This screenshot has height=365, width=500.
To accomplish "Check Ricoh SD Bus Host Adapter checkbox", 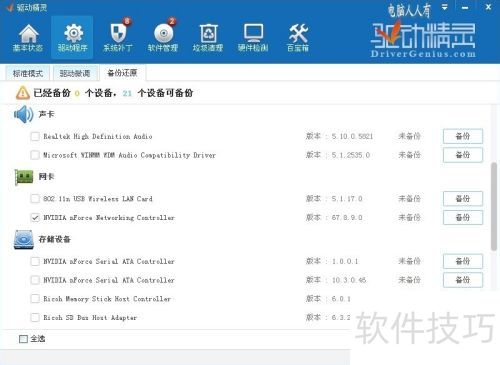I will click(35, 317).
